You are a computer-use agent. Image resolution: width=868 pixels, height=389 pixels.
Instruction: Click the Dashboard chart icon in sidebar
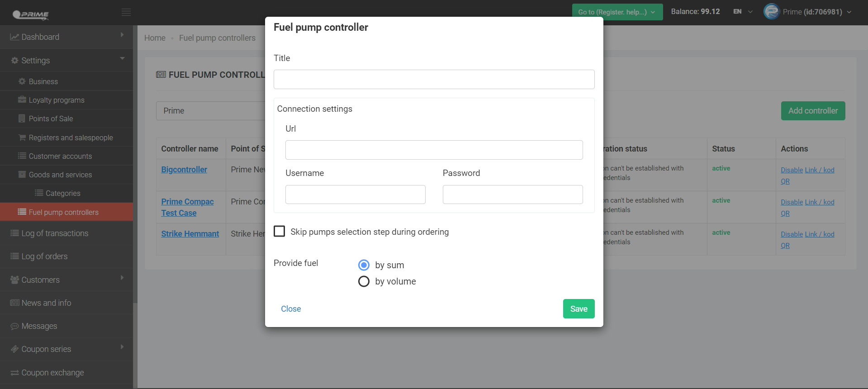click(x=14, y=37)
